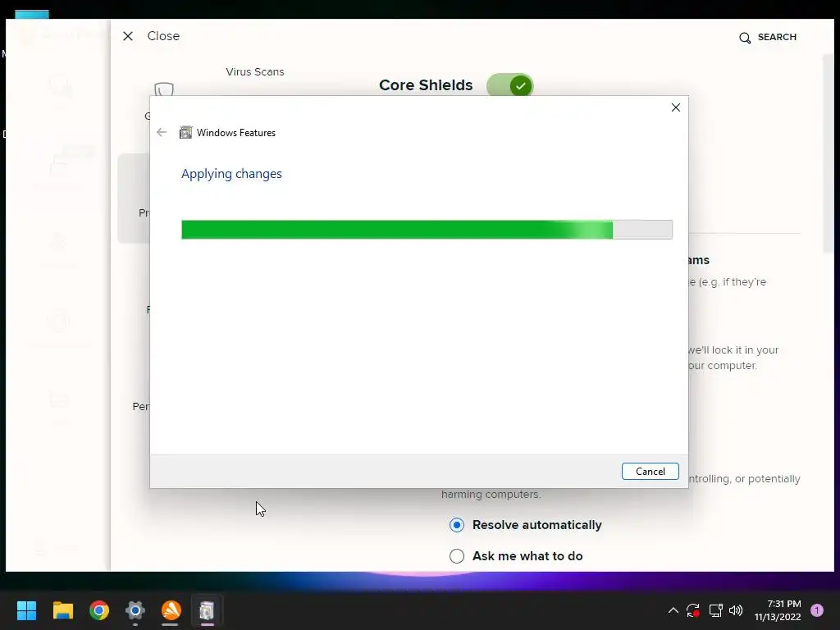Click the Applying changes heading
The image size is (840, 630).
[x=231, y=174]
